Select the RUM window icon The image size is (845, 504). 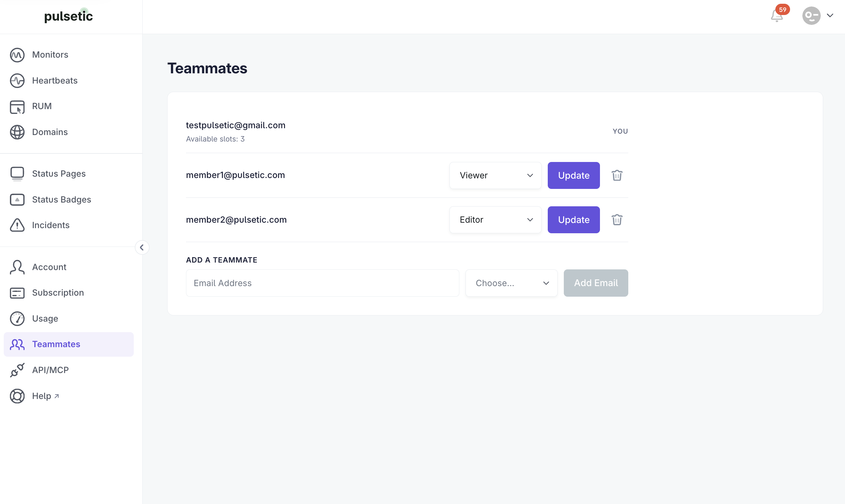pos(17,106)
